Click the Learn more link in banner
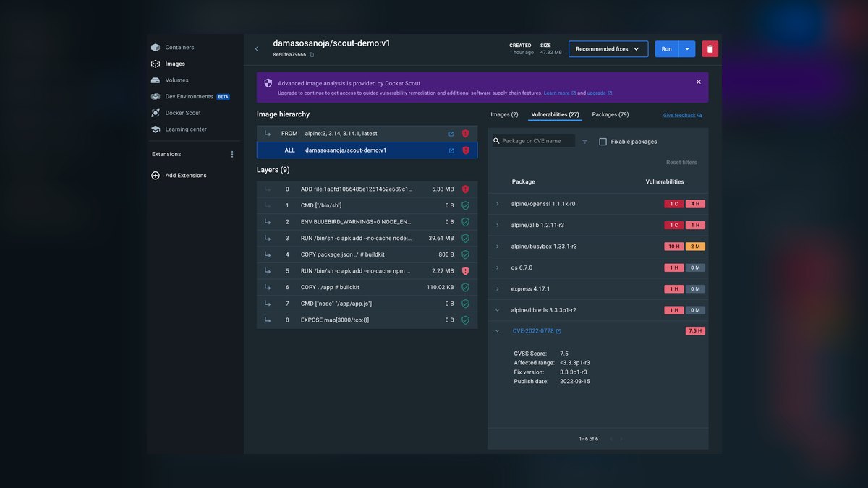 tap(559, 93)
